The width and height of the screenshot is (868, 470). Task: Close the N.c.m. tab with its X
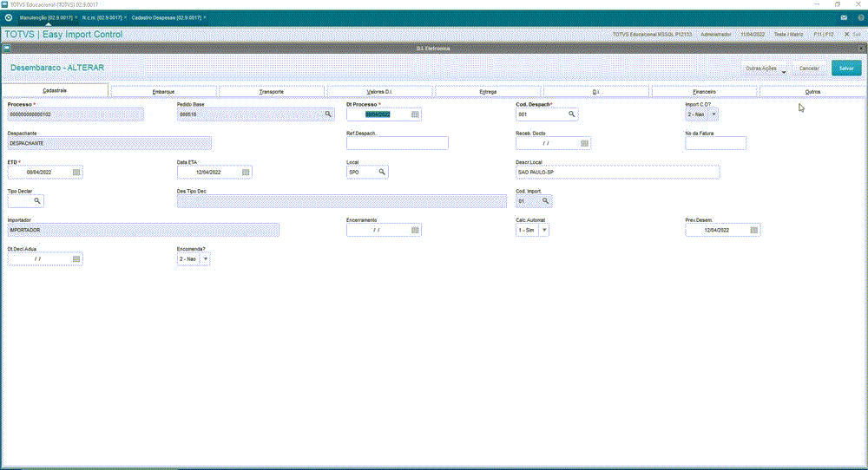pyautogui.click(x=125, y=17)
